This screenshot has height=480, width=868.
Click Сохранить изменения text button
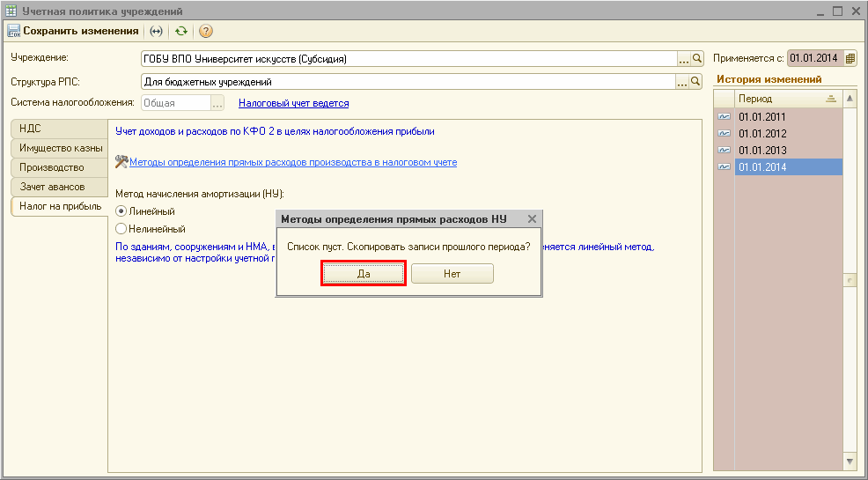[x=81, y=31]
